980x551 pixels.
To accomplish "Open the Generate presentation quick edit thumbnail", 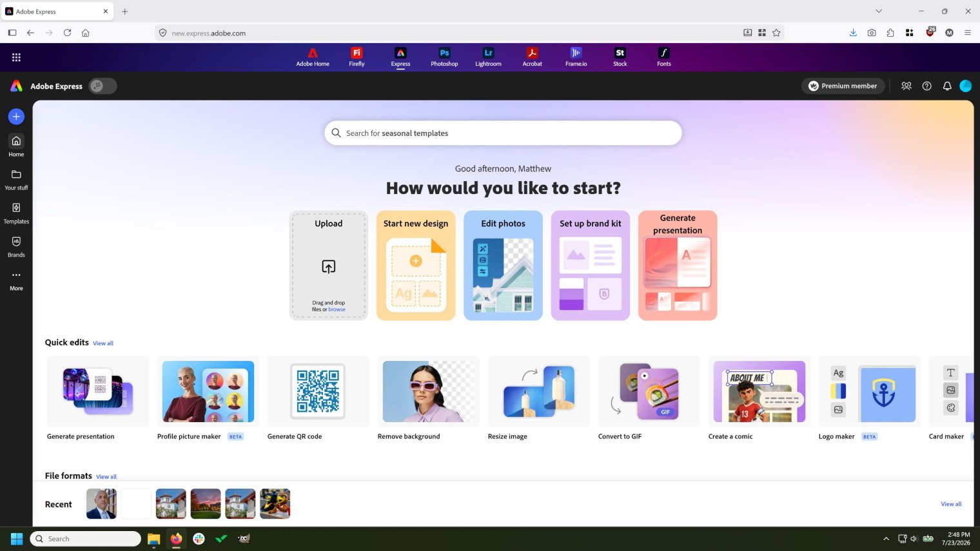I will point(98,391).
